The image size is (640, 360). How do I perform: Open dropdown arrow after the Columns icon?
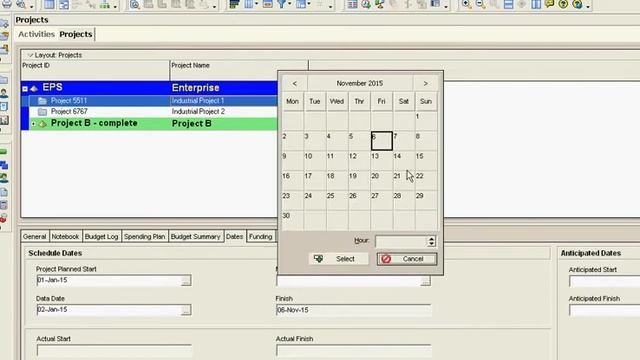pos(256,4)
